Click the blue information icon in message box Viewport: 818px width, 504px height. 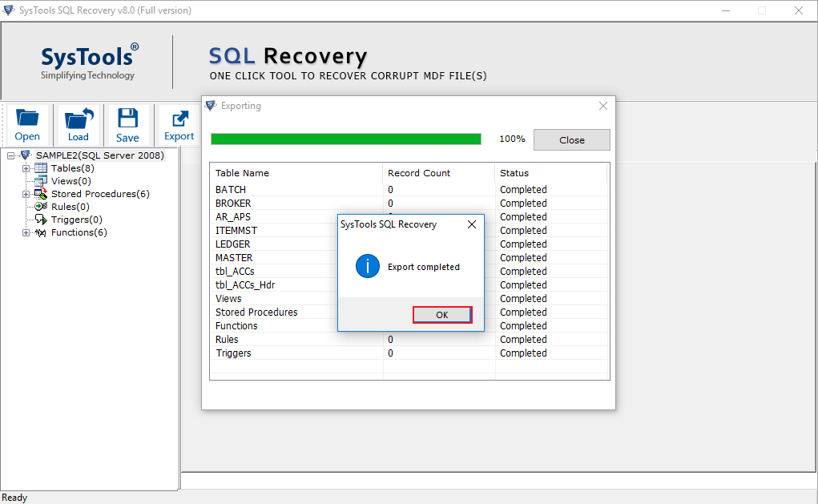tap(367, 267)
